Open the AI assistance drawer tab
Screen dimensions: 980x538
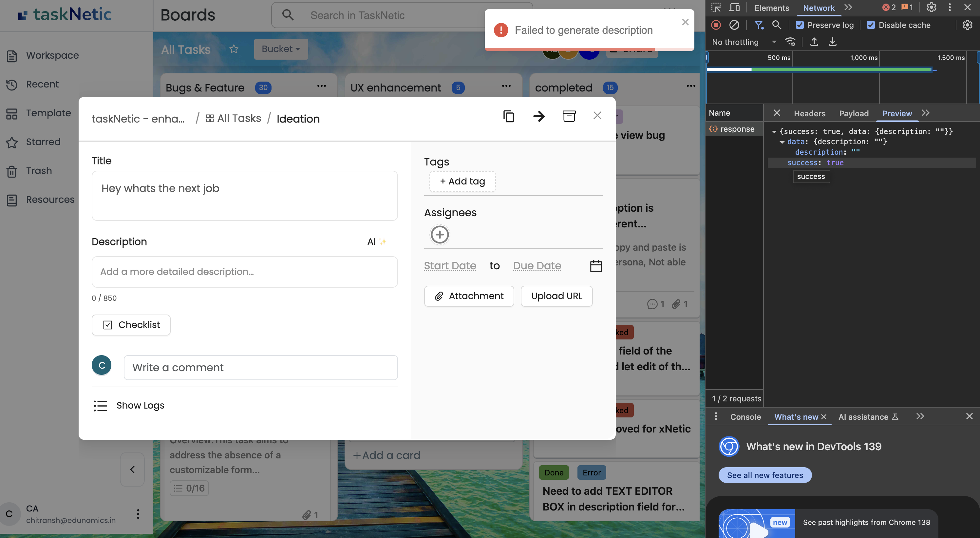click(x=868, y=417)
